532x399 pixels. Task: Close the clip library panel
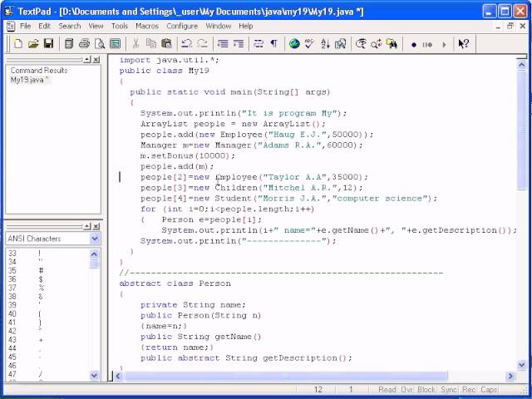(96, 226)
